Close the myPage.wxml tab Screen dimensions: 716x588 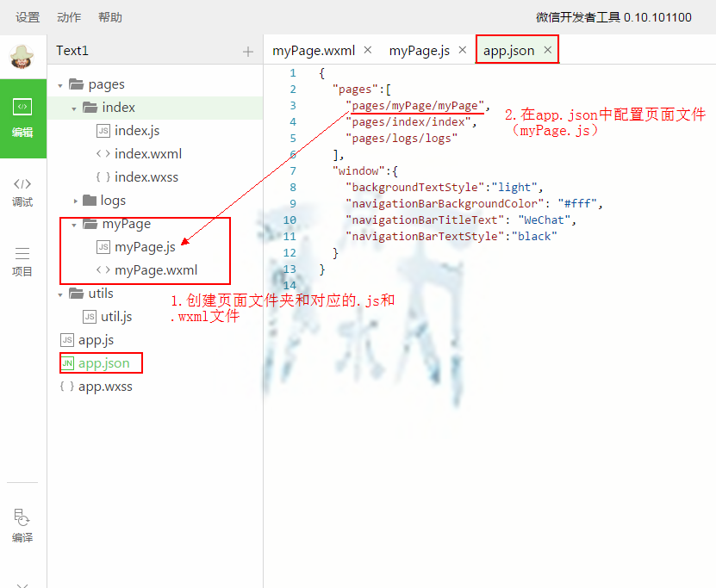(368, 50)
